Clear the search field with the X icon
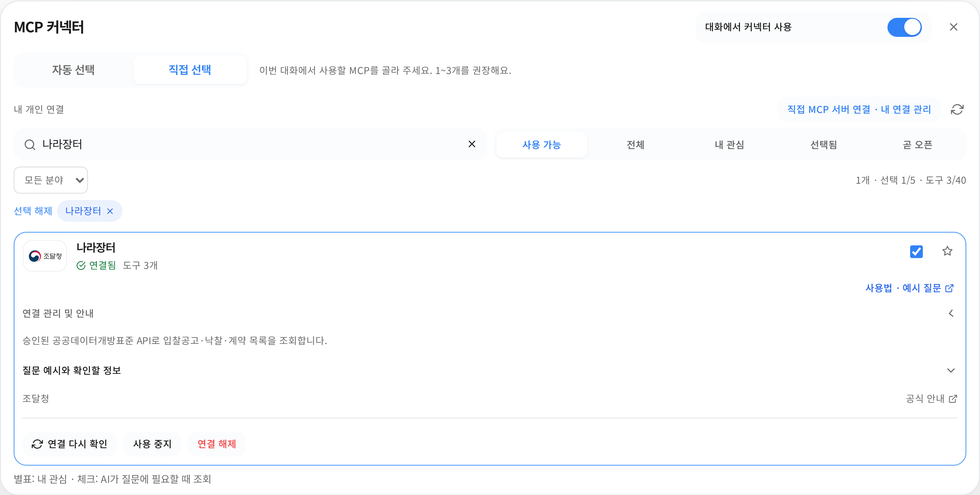This screenshot has width=980, height=495. tap(472, 144)
